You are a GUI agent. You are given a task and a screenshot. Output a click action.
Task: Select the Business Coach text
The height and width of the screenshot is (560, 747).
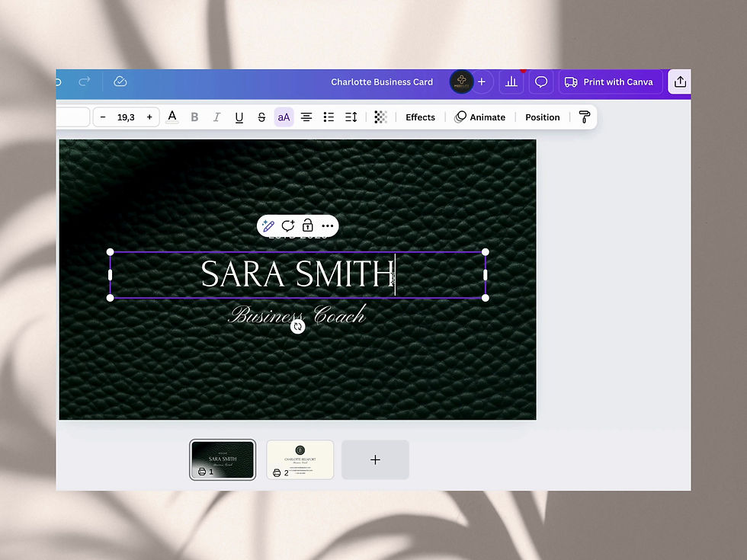[x=297, y=315]
